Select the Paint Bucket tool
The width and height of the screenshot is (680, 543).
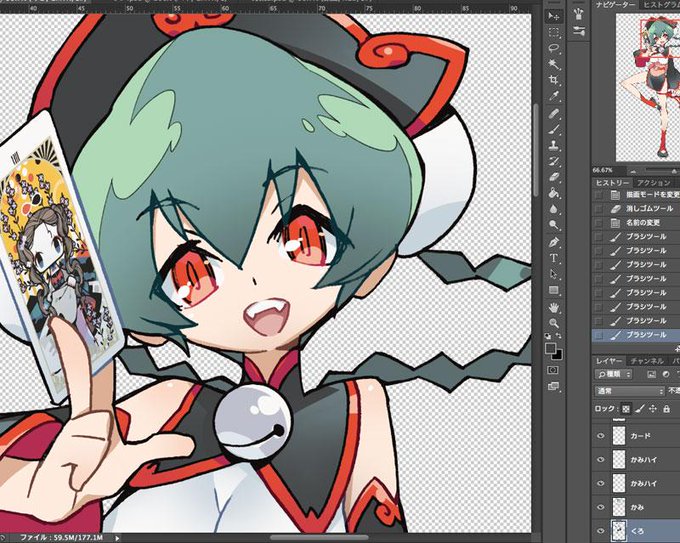point(554,193)
